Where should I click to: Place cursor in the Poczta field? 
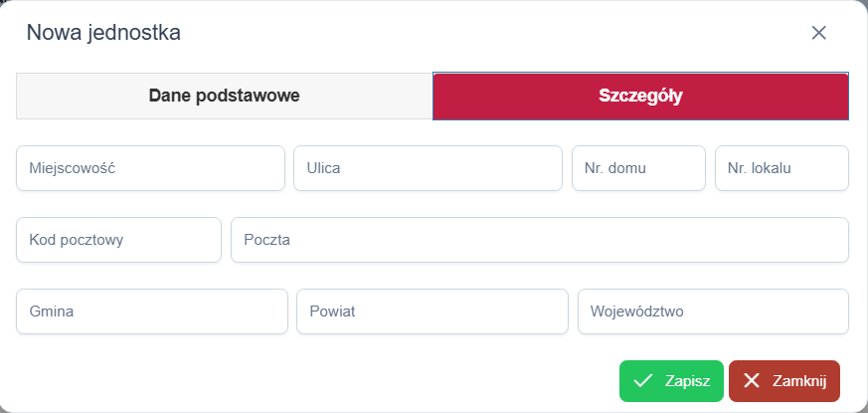(x=539, y=240)
